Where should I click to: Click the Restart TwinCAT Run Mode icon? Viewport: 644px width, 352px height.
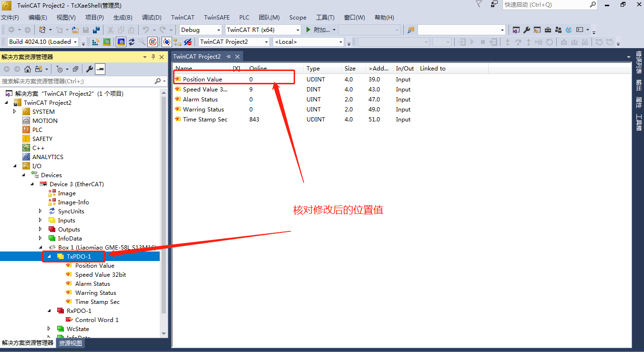click(x=107, y=42)
